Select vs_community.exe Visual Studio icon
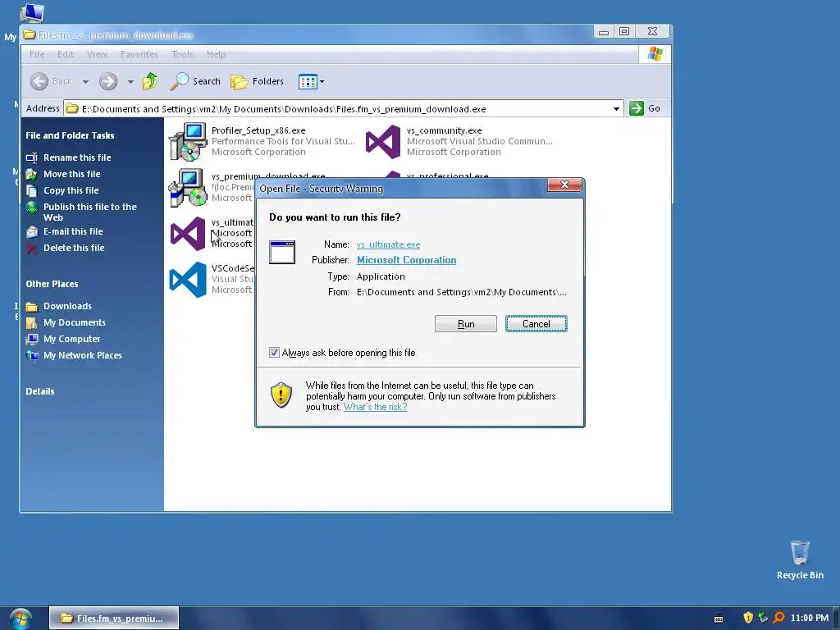 point(382,141)
